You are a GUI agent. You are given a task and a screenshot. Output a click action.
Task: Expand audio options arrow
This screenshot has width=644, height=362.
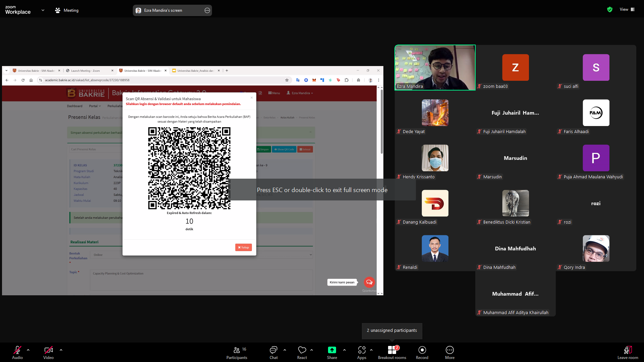click(28, 350)
